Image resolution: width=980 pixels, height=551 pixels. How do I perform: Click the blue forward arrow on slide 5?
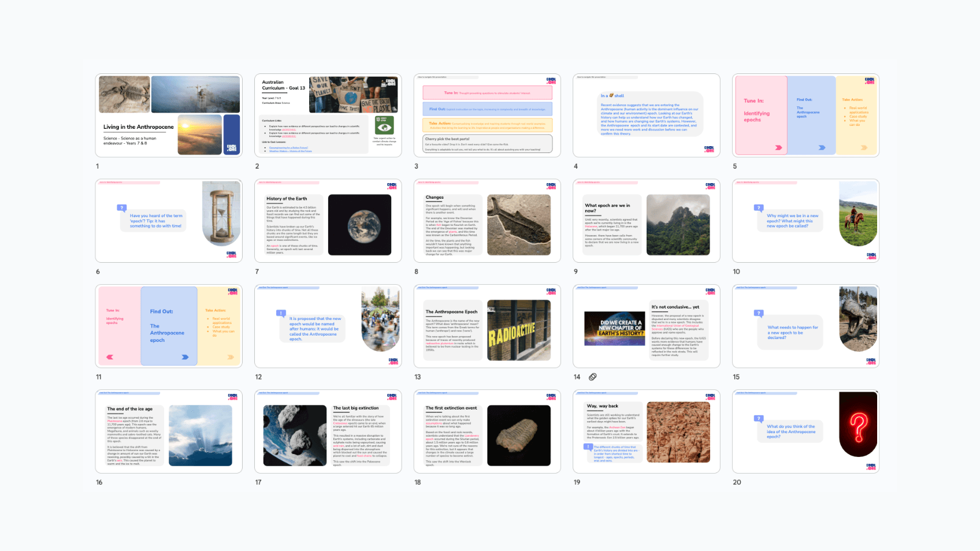pyautogui.click(x=822, y=148)
